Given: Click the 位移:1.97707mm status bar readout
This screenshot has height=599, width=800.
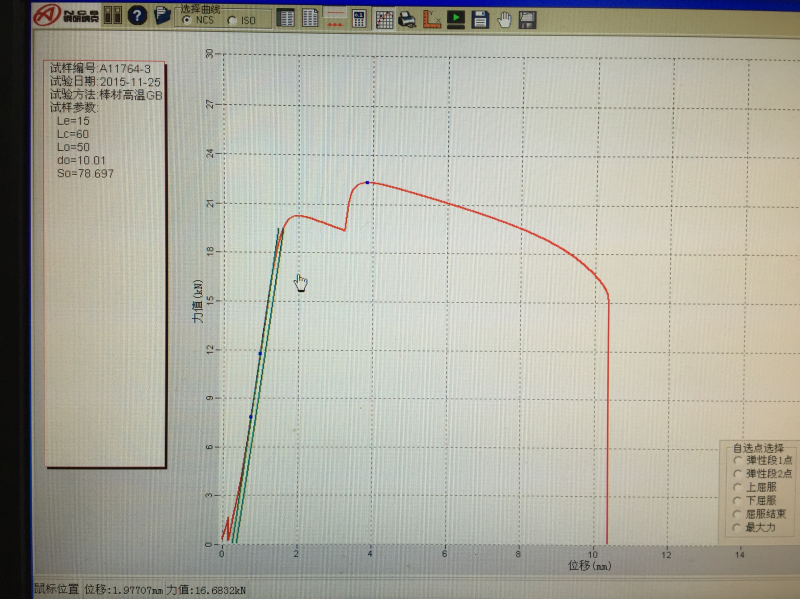Looking at the screenshot, I should [x=124, y=590].
